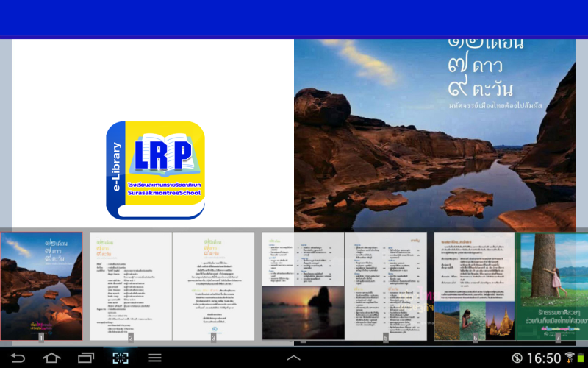The width and height of the screenshot is (588, 368).
Task: Tap the blocked/sync status icon beside clock
Action: [x=517, y=358]
